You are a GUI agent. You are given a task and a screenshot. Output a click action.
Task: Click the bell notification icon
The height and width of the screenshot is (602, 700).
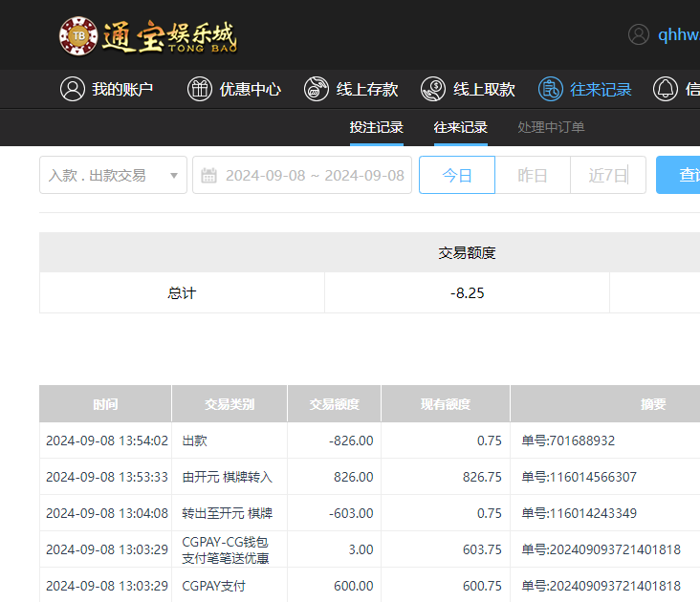(x=665, y=89)
